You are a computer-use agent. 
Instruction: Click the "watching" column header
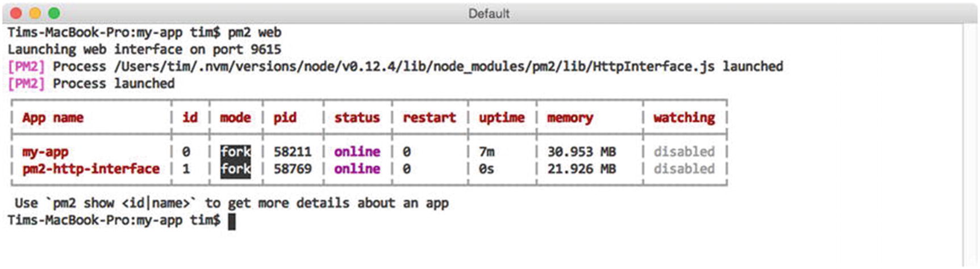point(684,117)
